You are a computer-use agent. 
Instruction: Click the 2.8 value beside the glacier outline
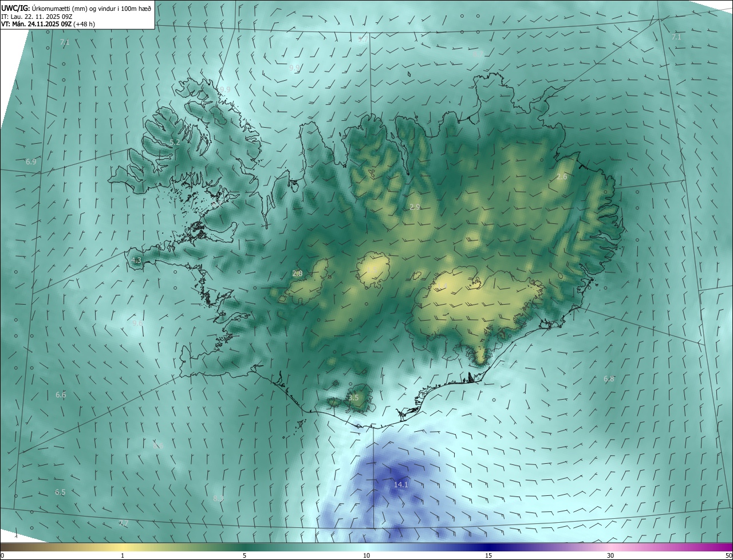[x=297, y=274]
